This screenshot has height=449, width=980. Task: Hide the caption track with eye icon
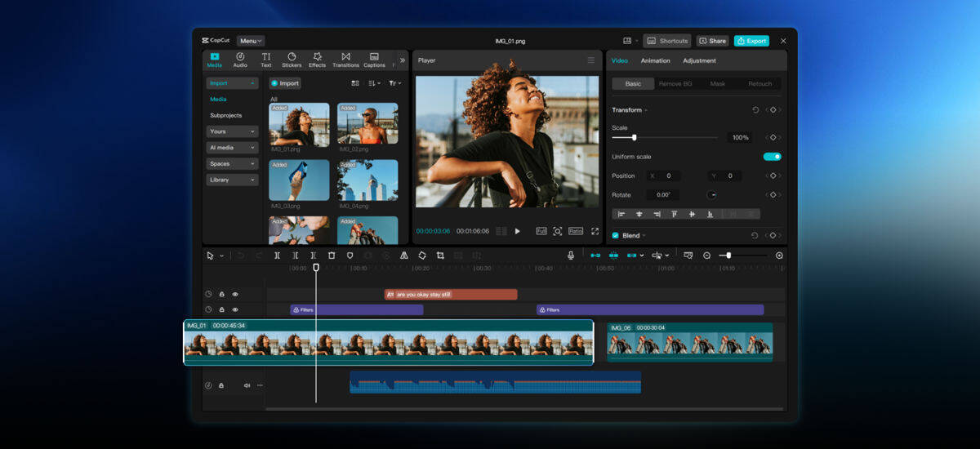coord(235,294)
